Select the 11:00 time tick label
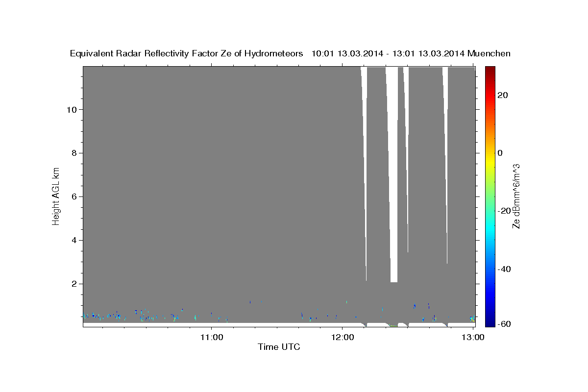The height and width of the screenshot is (392, 588). tap(212, 337)
